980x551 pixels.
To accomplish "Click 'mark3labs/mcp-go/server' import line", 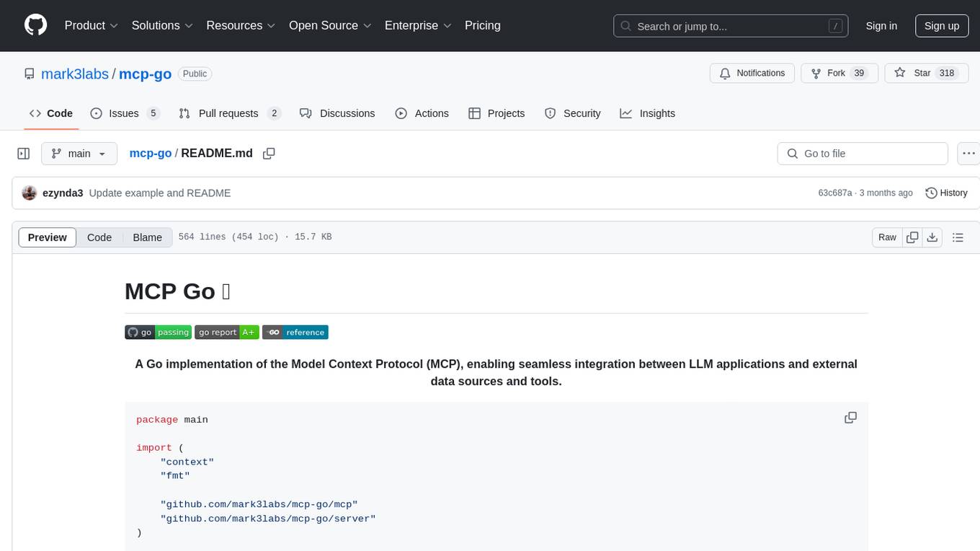I will [x=268, y=519].
